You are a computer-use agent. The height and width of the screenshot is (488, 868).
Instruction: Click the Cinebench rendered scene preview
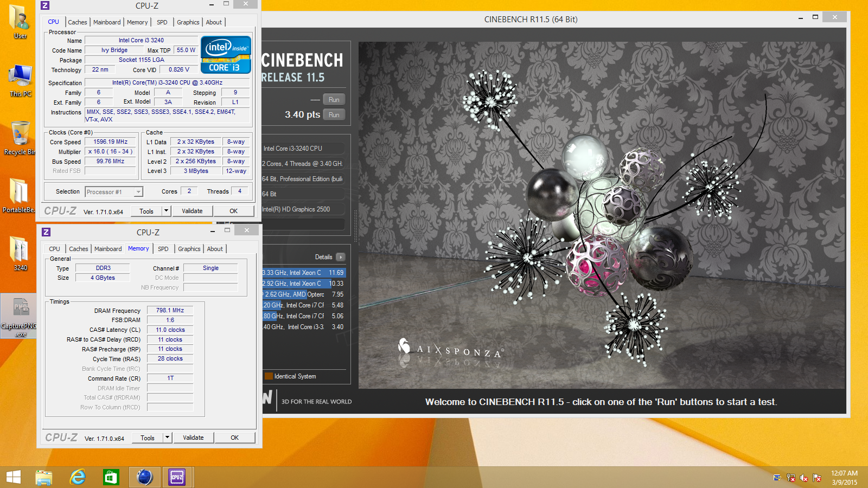pyautogui.click(x=602, y=215)
